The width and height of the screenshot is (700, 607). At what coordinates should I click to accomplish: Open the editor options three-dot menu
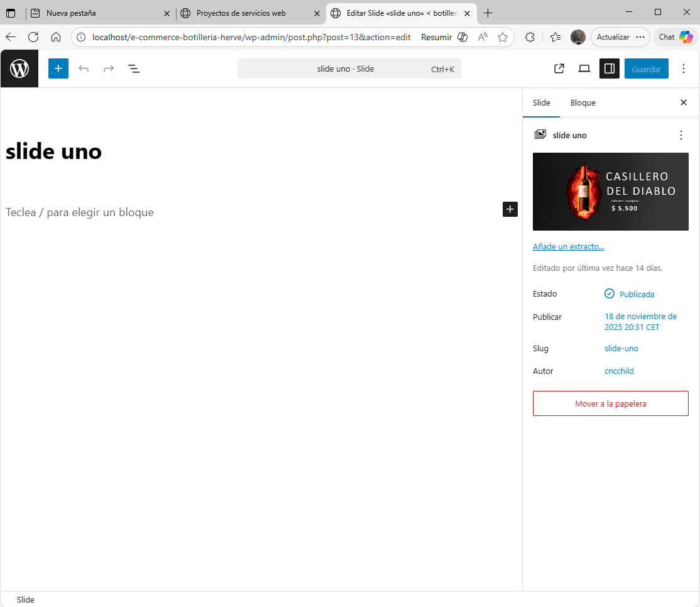click(684, 68)
